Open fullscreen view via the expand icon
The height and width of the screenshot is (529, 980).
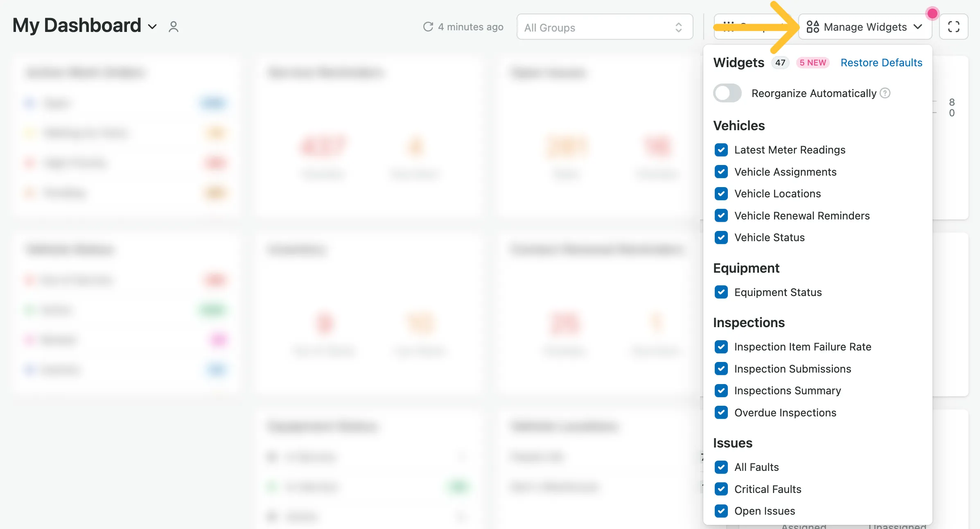[954, 27]
